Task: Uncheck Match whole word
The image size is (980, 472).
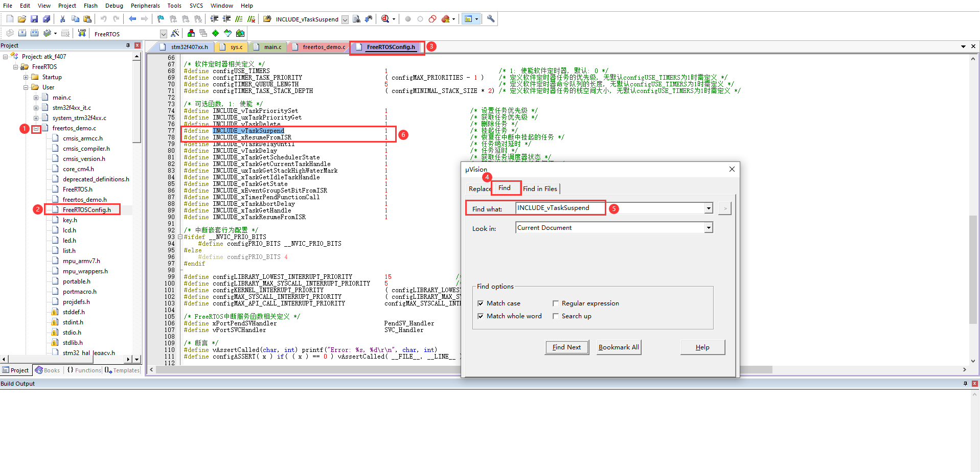Action: click(x=481, y=316)
